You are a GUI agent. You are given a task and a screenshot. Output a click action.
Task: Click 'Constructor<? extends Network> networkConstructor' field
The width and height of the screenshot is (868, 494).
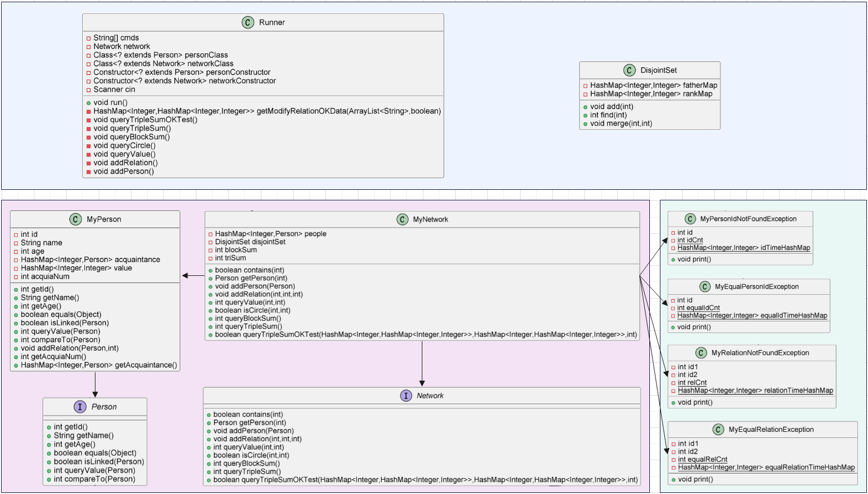pyautogui.click(x=184, y=81)
